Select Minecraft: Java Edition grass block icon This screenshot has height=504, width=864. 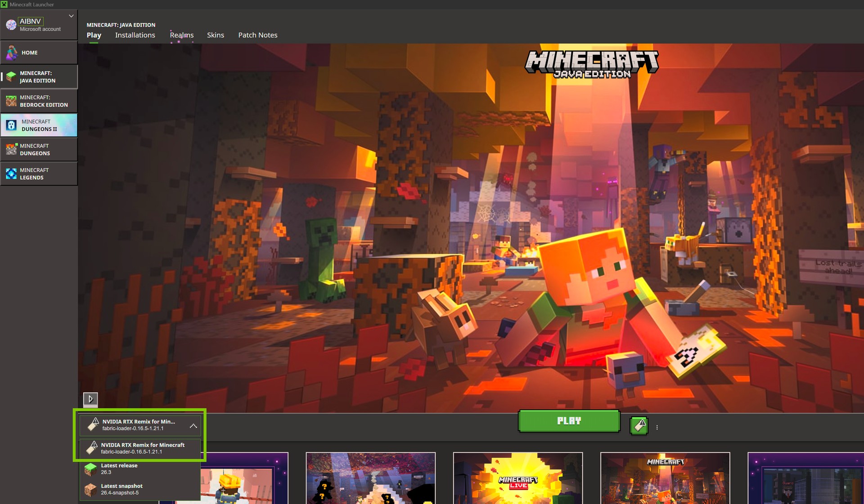11,77
